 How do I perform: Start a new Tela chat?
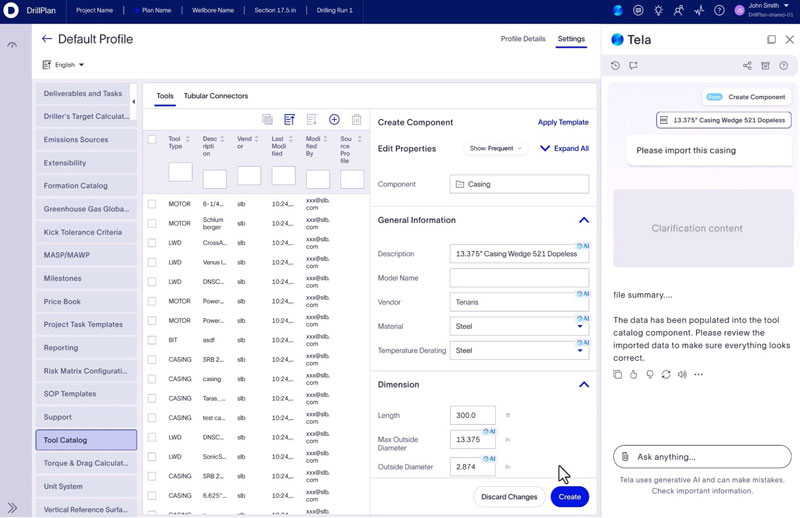click(x=633, y=65)
